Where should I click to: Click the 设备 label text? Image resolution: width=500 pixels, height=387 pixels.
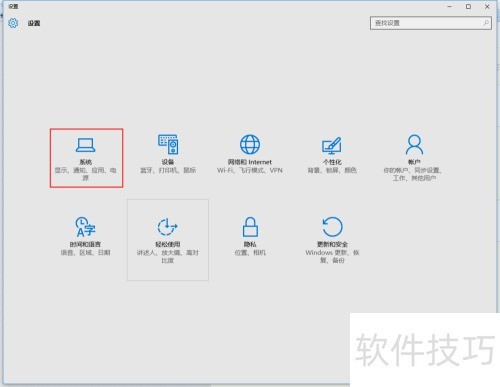click(x=168, y=162)
